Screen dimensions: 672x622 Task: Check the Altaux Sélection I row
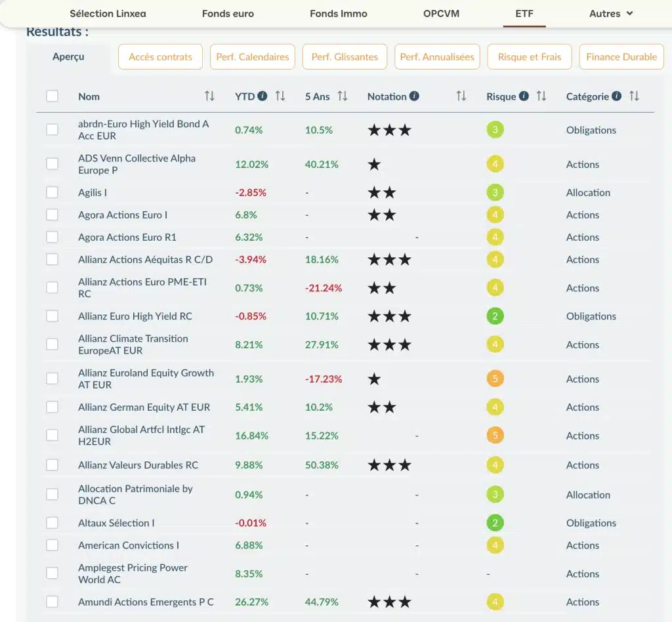[x=52, y=523]
